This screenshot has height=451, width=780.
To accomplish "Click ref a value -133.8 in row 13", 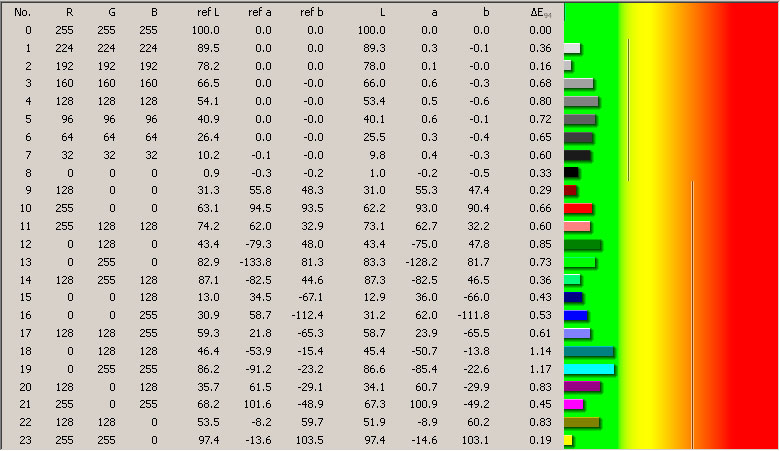I will pyautogui.click(x=256, y=262).
